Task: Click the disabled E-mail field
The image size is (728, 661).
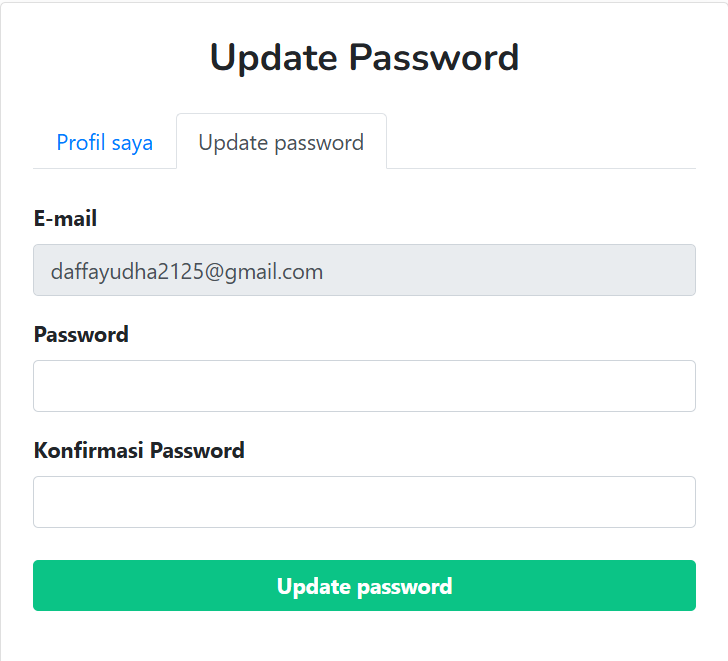Action: point(364,270)
